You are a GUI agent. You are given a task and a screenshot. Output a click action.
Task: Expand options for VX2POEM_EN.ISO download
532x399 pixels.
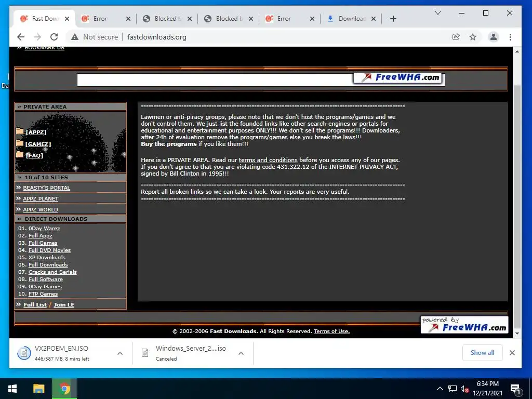point(120,353)
